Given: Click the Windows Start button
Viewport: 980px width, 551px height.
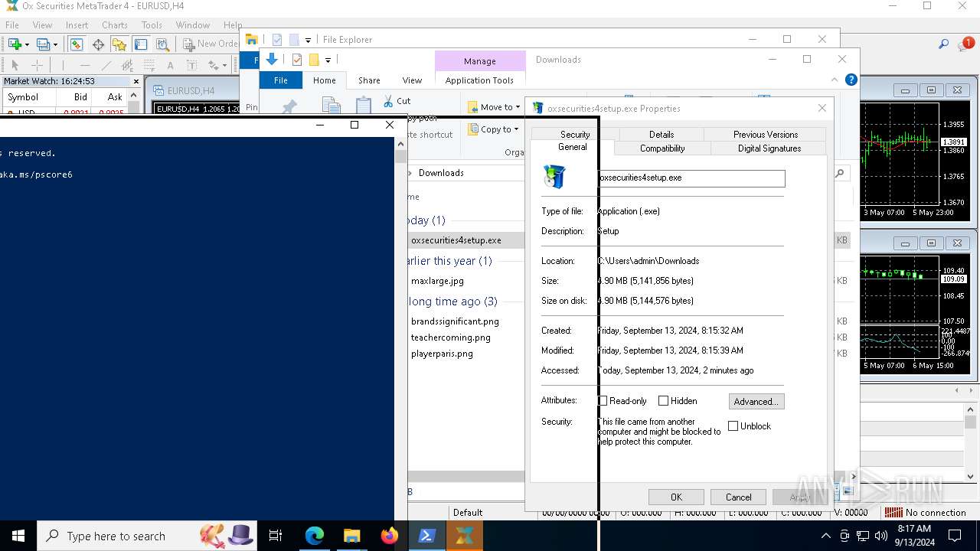Looking at the screenshot, I should [18, 536].
